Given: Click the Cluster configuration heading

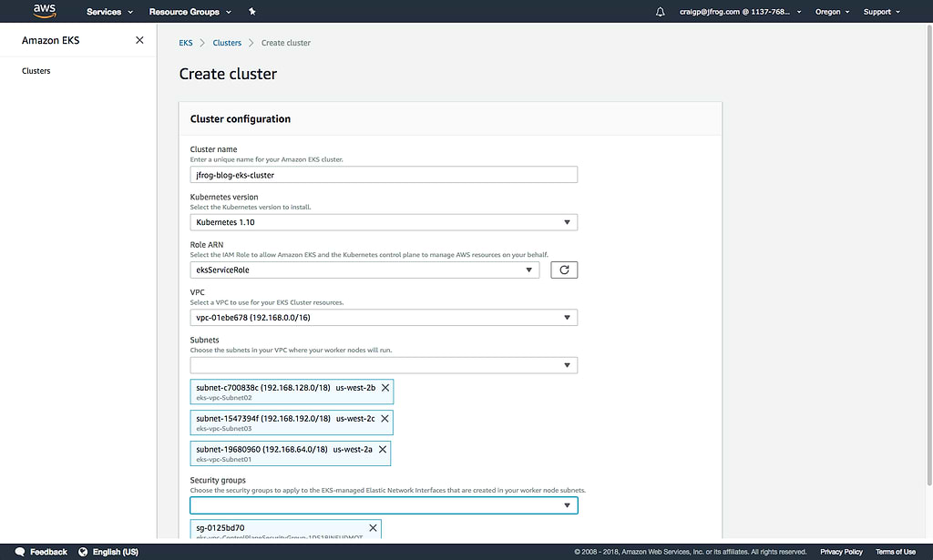Looking at the screenshot, I should coord(241,119).
